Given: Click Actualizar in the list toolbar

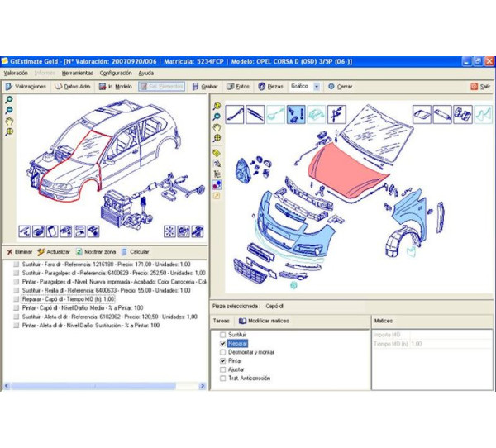Looking at the screenshot, I should (53, 251).
